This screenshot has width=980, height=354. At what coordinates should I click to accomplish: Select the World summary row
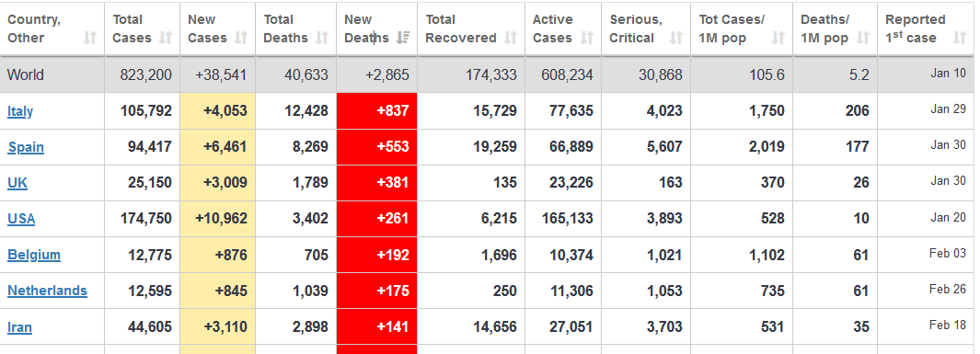tap(490, 74)
